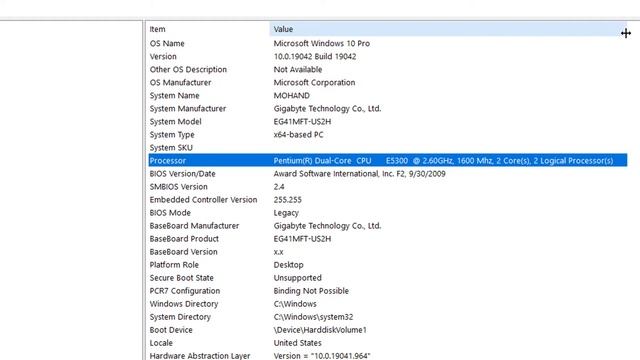Viewport: 640px width, 360px height.
Task: Click the Binding Not Possible value
Action: tap(311, 291)
